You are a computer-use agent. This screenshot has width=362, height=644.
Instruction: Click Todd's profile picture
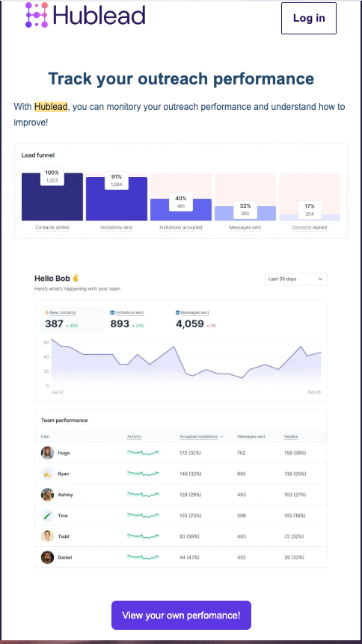47,536
